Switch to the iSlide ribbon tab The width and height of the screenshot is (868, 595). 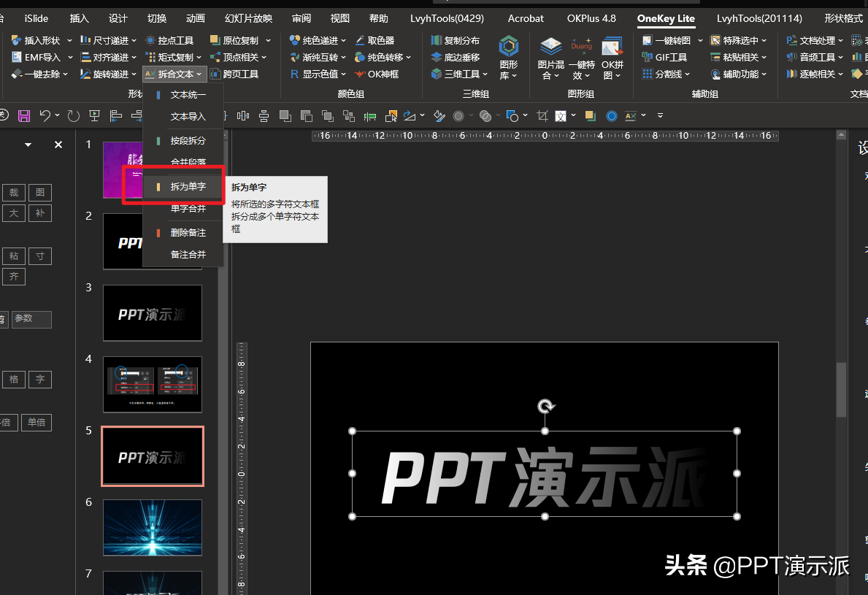(37, 18)
